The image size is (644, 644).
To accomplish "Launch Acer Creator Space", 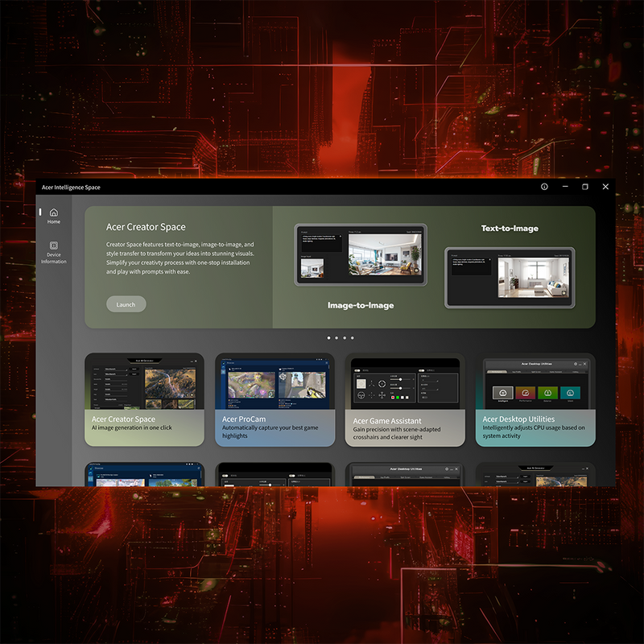I will coord(126,304).
